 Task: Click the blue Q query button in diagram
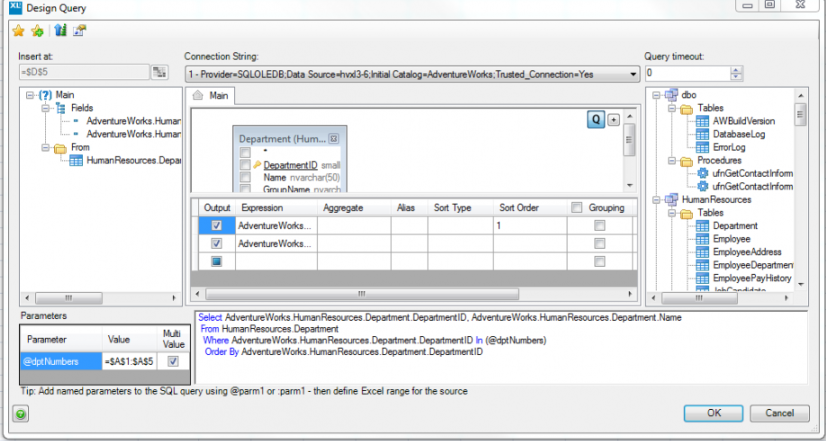tap(595, 119)
